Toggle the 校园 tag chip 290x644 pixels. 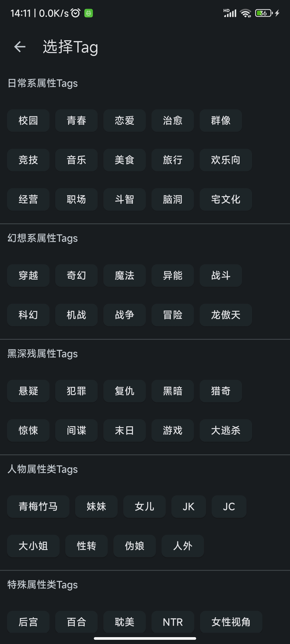pyautogui.click(x=28, y=121)
